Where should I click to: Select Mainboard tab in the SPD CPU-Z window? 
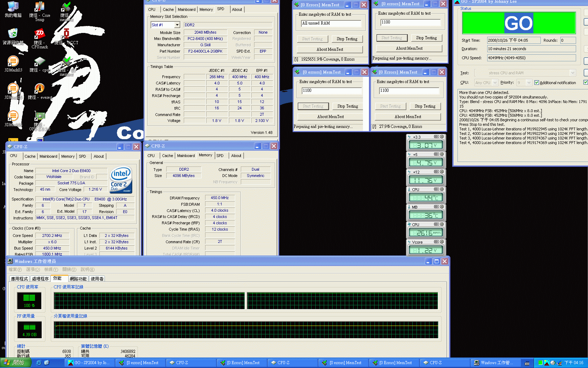(x=187, y=9)
